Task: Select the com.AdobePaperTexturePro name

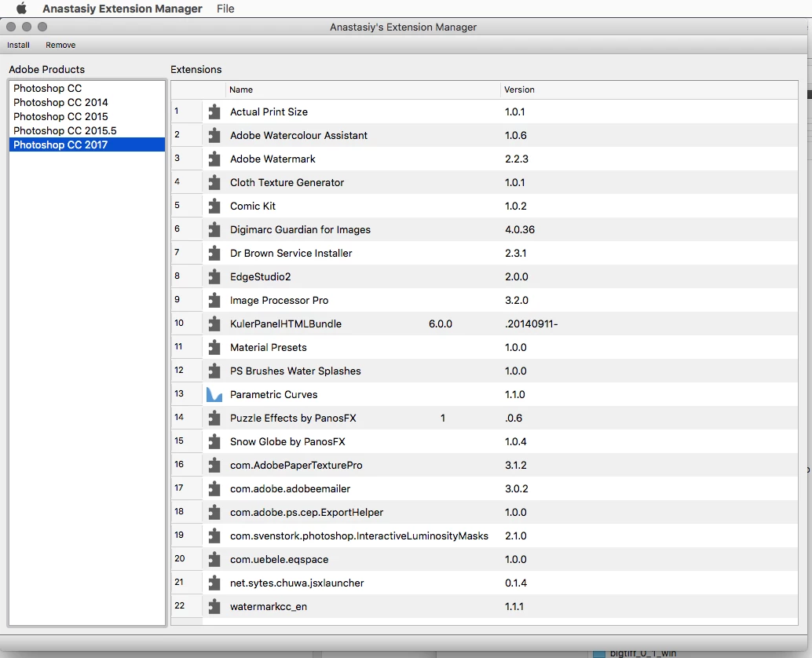Action: (296, 466)
